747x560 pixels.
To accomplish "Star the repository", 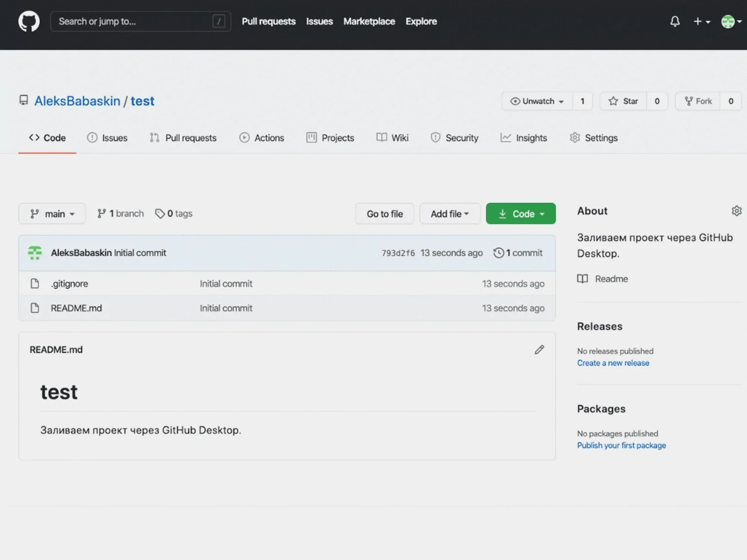I will (623, 101).
